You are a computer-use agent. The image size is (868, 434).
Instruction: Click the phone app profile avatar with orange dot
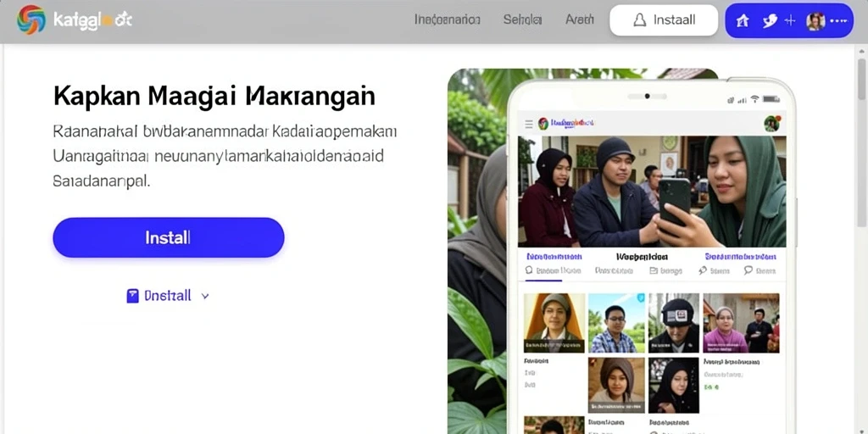coord(771,124)
